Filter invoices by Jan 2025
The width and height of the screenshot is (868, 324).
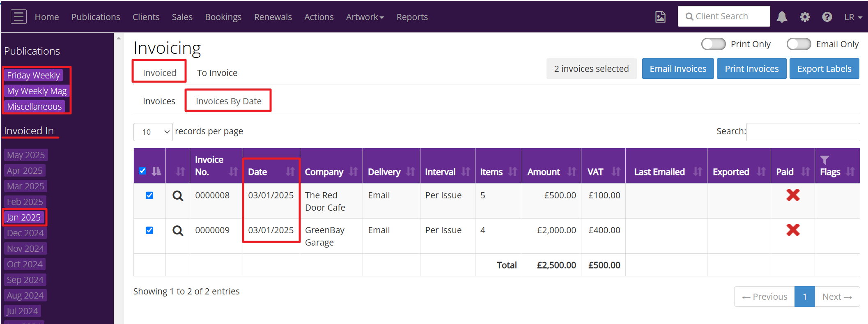pos(24,217)
